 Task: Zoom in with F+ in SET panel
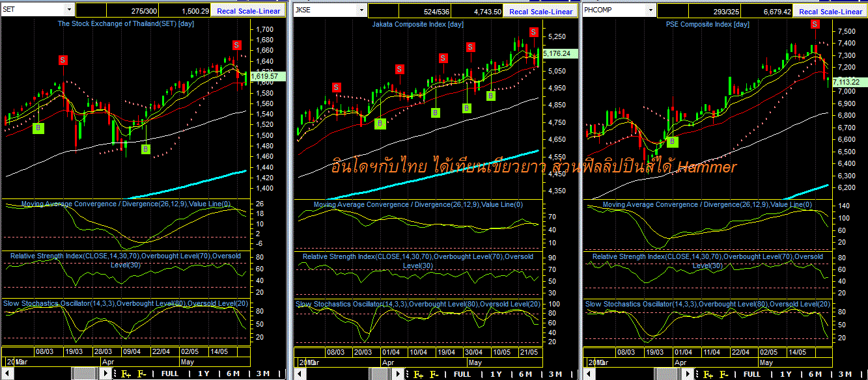[x=126, y=374]
